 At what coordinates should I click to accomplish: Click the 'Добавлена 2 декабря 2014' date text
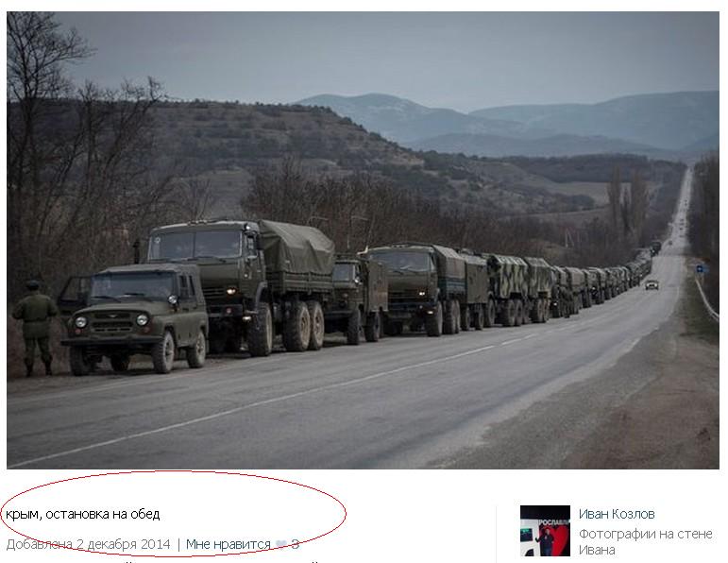coord(88,544)
